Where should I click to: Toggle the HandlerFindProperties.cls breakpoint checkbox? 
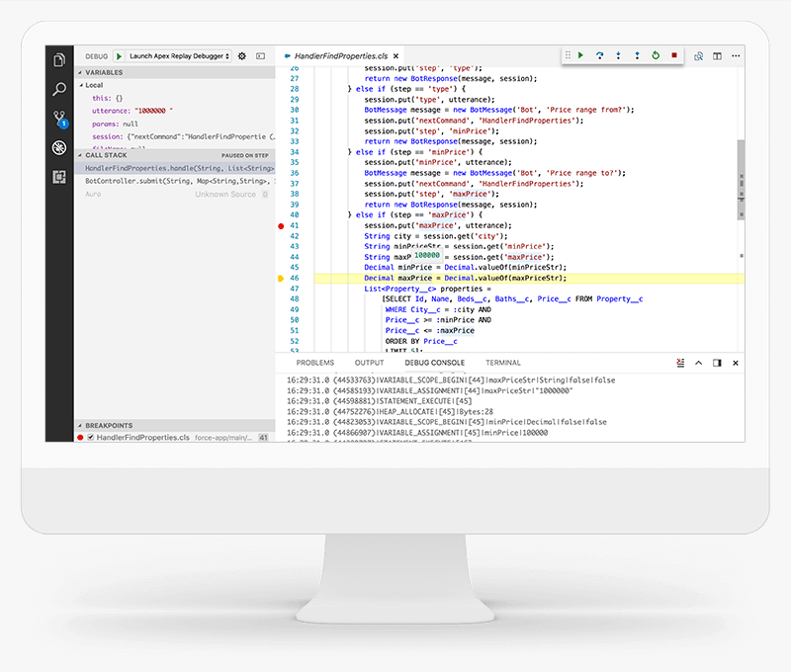[x=91, y=438]
